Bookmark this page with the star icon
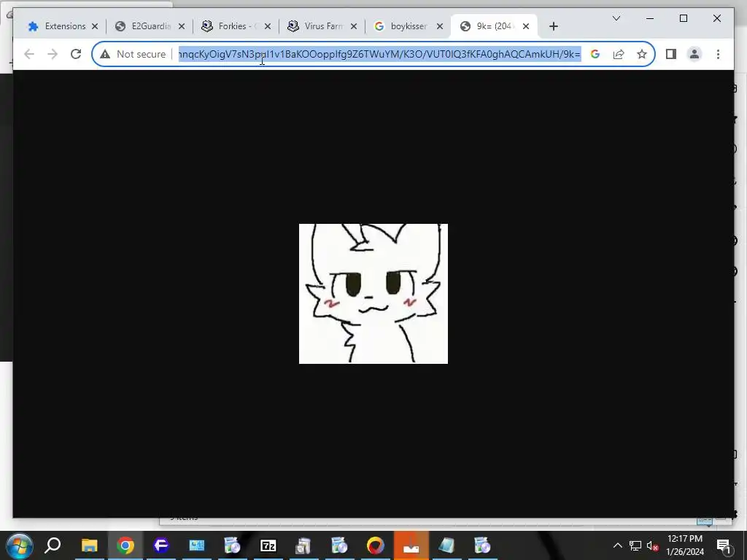Viewport: 747px width, 560px height. point(642,54)
